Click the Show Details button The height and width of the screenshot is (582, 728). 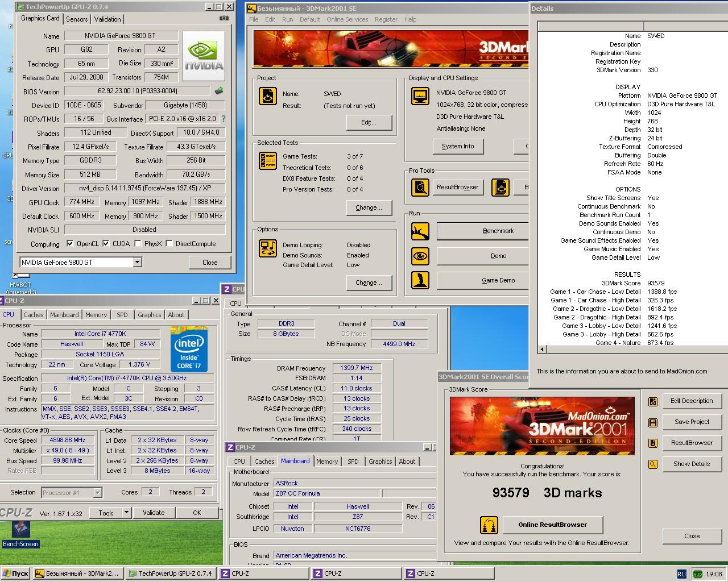pos(692,464)
